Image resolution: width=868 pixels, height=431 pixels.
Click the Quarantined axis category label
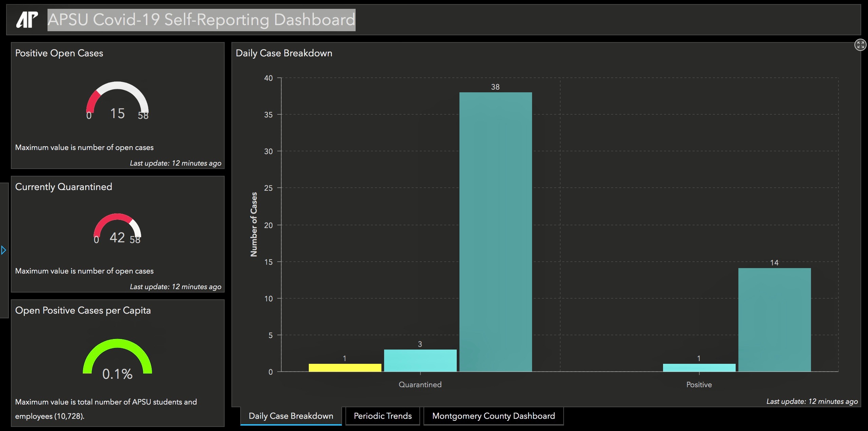click(x=420, y=385)
